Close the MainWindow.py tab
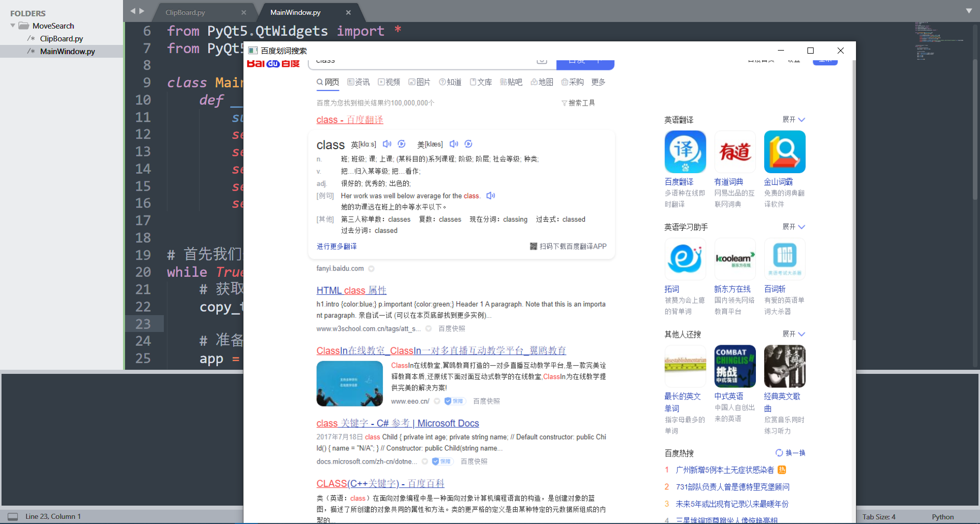The image size is (980, 524). pyautogui.click(x=348, y=12)
